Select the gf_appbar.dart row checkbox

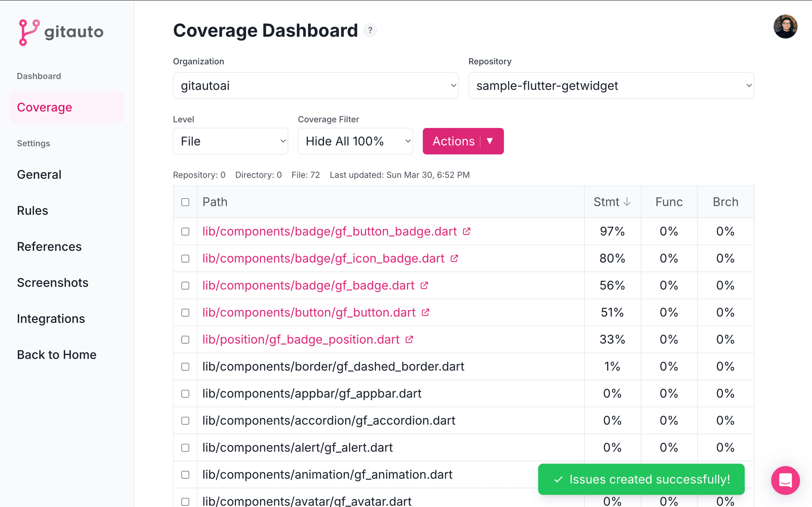click(185, 394)
